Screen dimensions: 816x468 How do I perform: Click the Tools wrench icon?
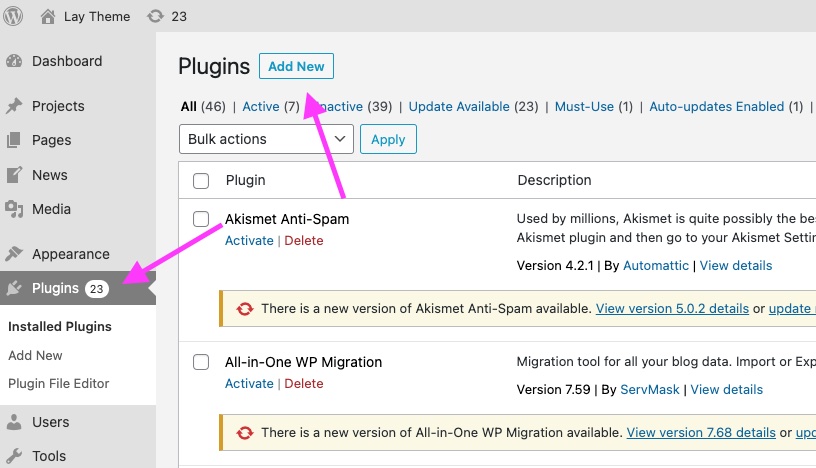14,456
